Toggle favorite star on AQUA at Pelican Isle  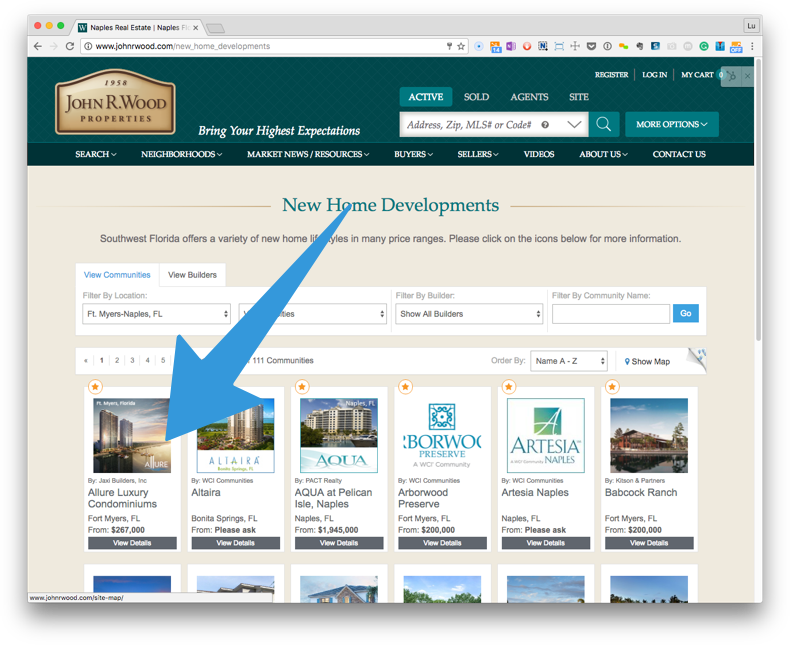[302, 386]
